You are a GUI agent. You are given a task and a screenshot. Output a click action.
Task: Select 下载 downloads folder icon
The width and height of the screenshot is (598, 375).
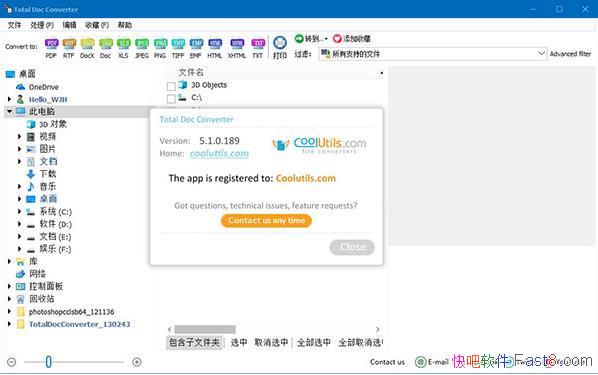pyautogui.click(x=31, y=174)
